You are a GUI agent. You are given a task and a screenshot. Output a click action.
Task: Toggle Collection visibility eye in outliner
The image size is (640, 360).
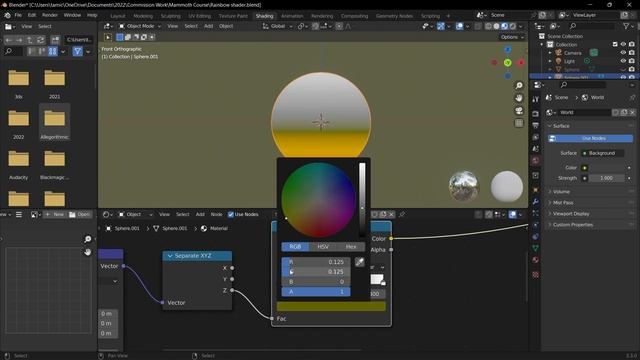pyautogui.click(x=623, y=44)
